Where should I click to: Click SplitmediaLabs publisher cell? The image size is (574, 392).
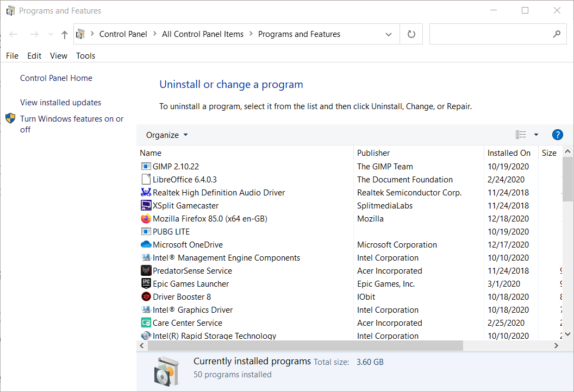tap(385, 206)
